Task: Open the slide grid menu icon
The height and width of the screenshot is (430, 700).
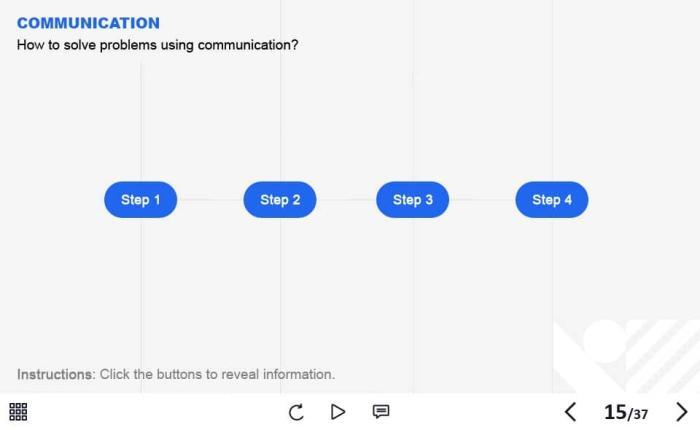Action: 18,412
